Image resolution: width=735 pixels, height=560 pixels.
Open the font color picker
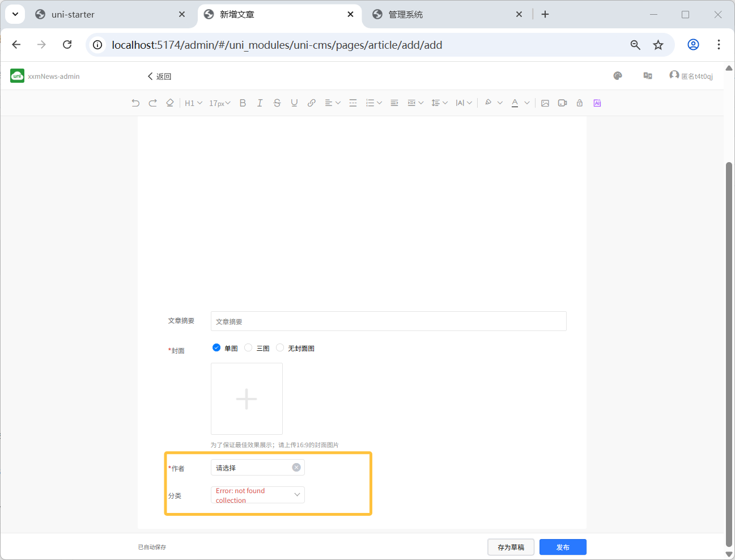pos(515,103)
